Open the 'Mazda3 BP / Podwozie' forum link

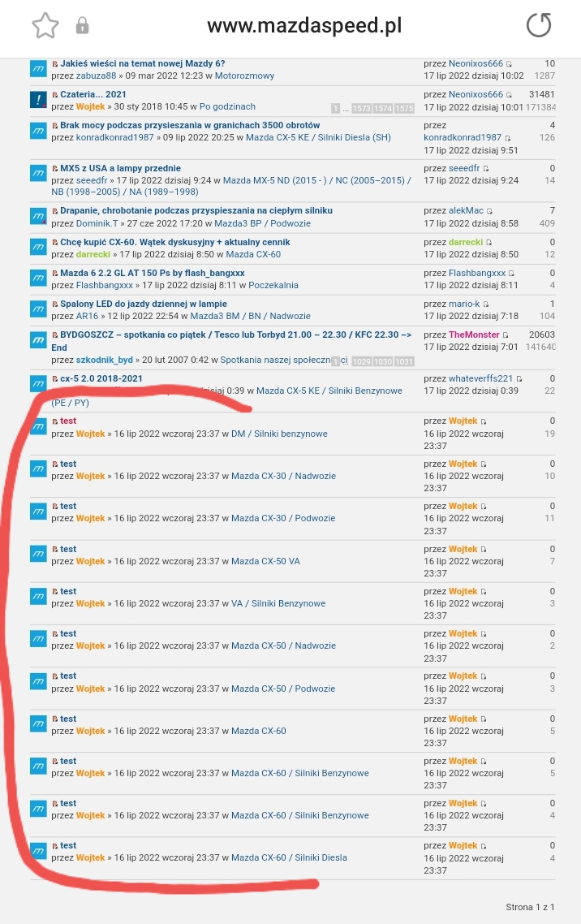point(262,223)
